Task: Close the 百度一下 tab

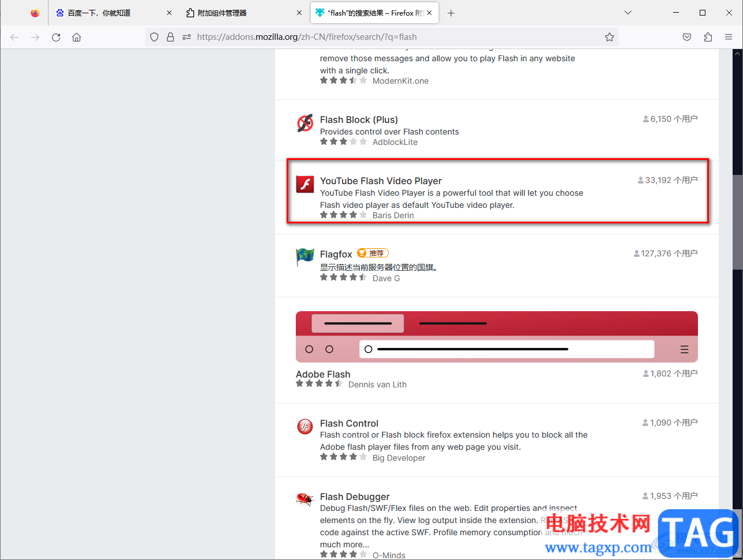Action: (x=169, y=13)
